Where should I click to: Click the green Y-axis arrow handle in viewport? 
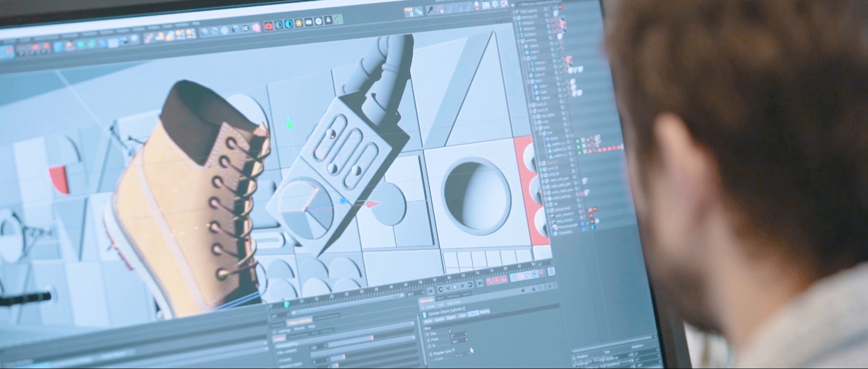click(290, 123)
